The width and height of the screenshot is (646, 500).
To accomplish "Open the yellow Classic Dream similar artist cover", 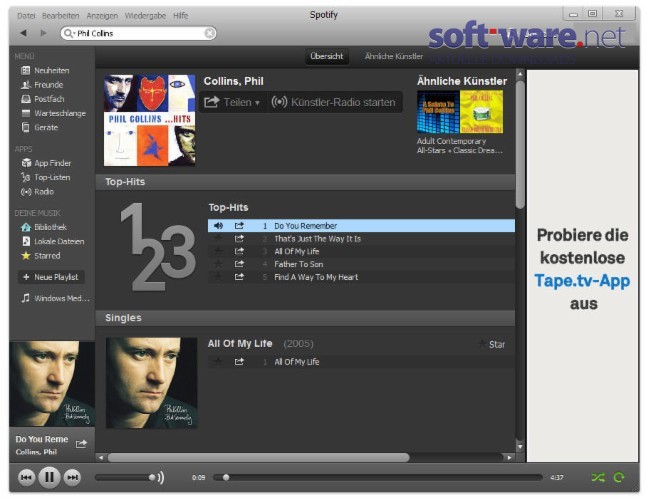I will click(x=482, y=112).
